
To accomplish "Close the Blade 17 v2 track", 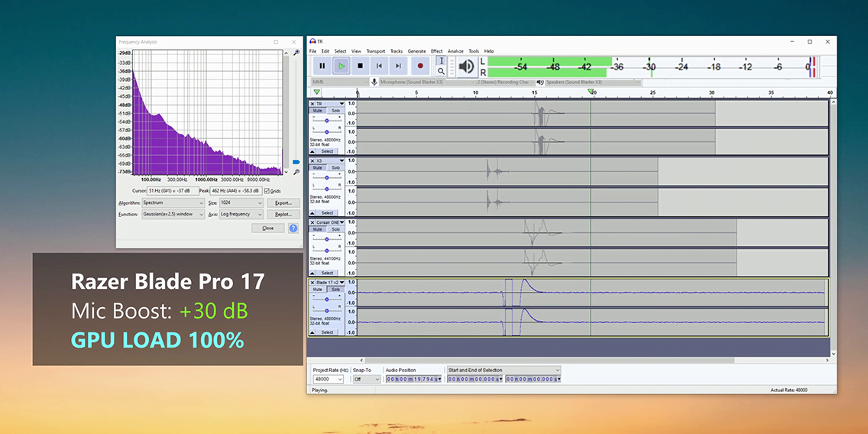I will tap(313, 282).
